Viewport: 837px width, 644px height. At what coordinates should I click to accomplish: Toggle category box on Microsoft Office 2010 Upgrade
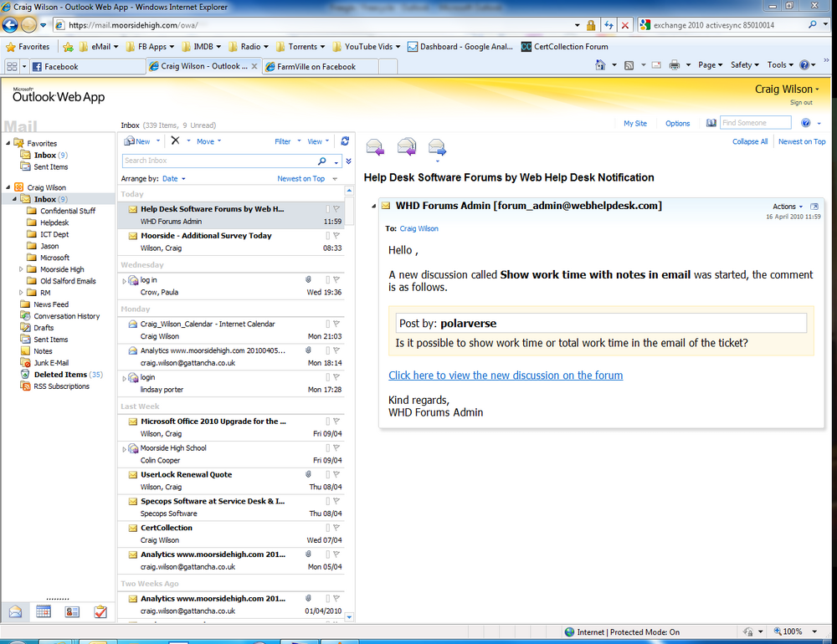(x=328, y=422)
